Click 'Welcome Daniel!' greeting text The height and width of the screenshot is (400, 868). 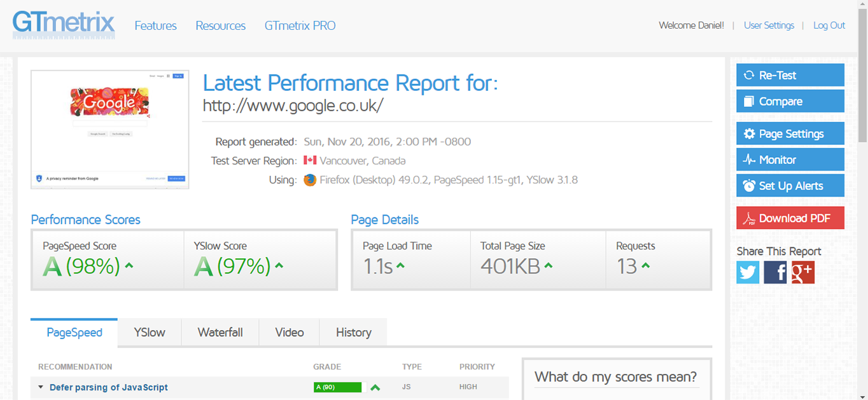tap(691, 25)
